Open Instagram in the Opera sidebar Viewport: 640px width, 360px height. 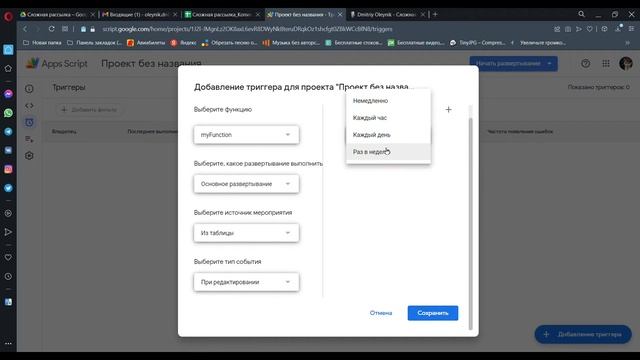[x=8, y=169]
